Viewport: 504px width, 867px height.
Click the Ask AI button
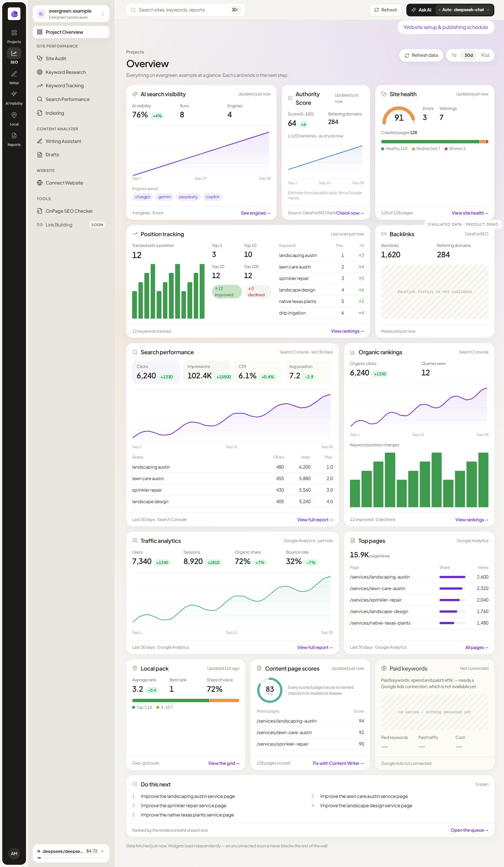coord(422,10)
